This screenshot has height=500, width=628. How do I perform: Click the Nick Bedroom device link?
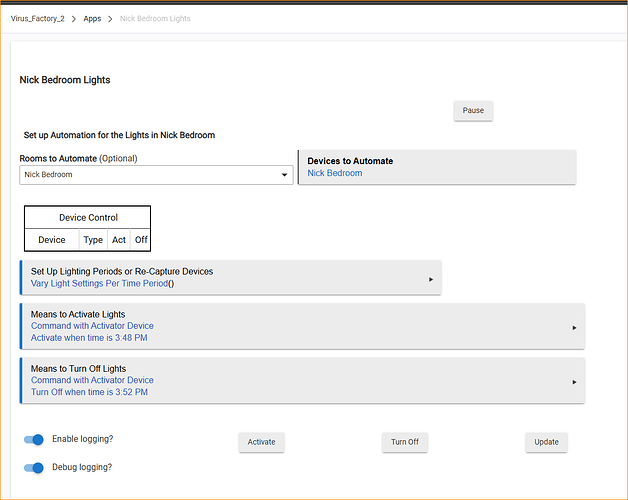pyautogui.click(x=335, y=174)
